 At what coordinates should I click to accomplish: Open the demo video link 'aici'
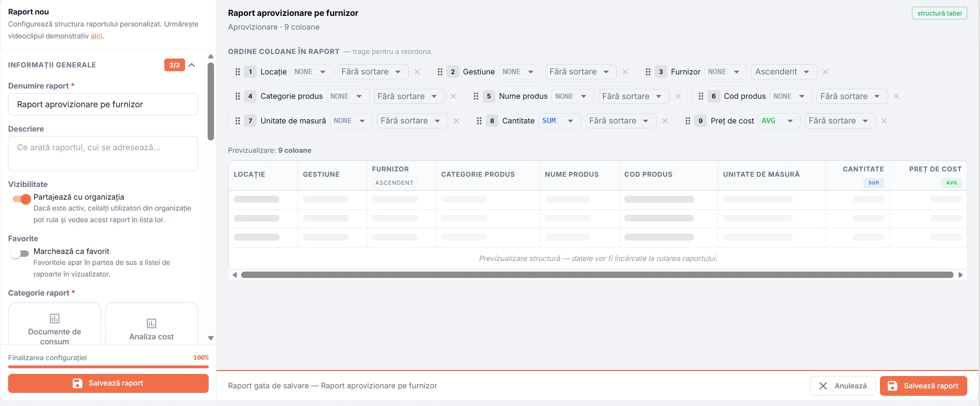click(x=96, y=36)
